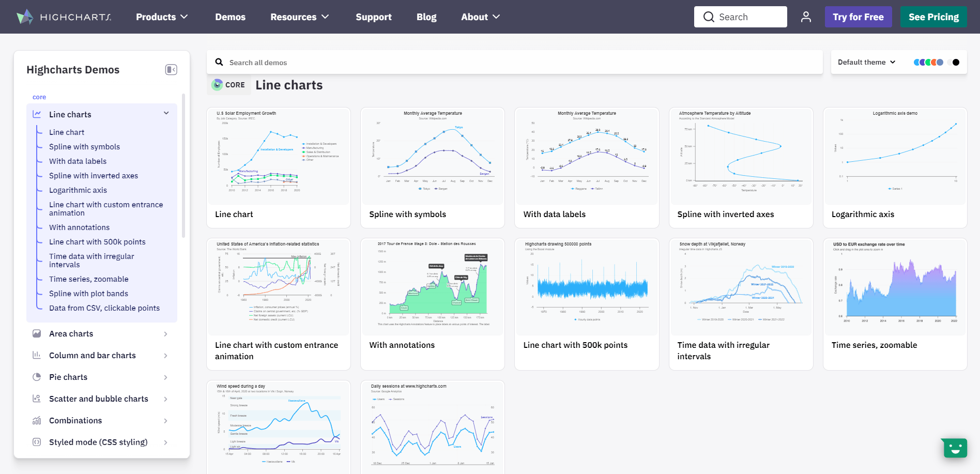Focus the Search all demos field
The width and height of the screenshot is (980, 474).
pyautogui.click(x=515, y=63)
